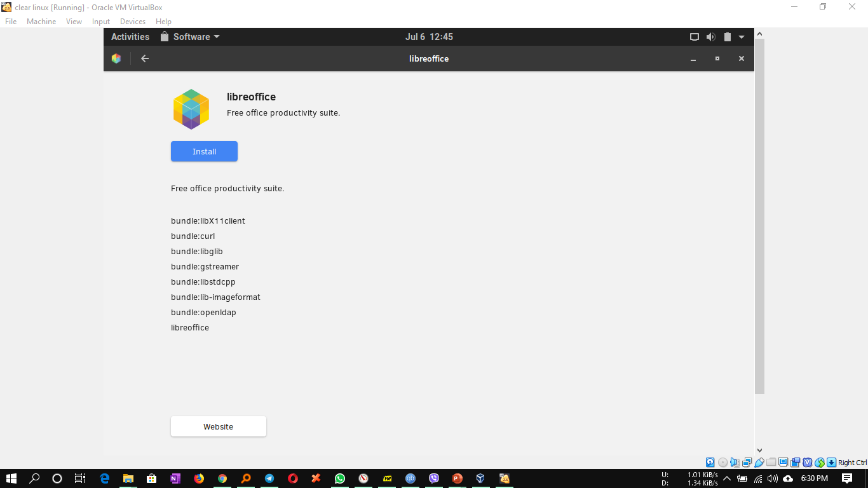
Task: Click the USB devices icon in VirtualBox status bar
Action: coord(759,462)
